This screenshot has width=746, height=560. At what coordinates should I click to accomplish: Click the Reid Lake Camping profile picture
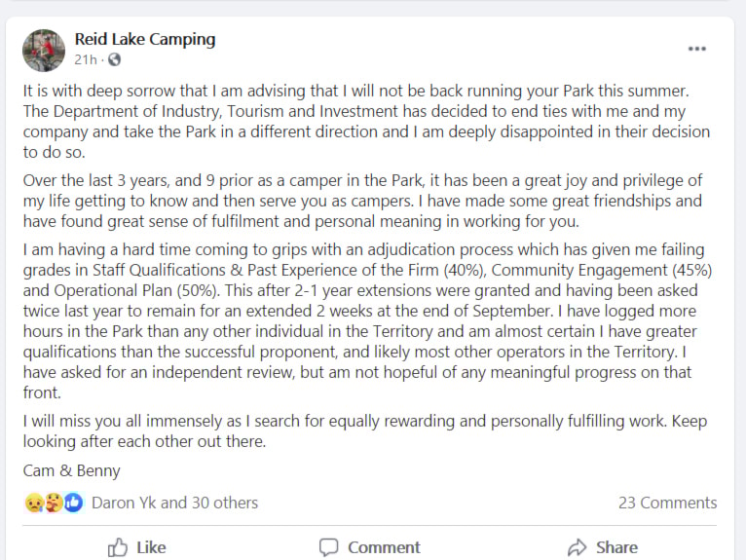click(44, 51)
